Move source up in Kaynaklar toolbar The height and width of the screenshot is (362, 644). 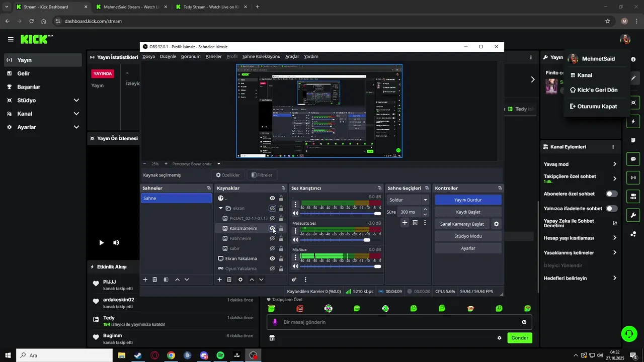[252, 280]
